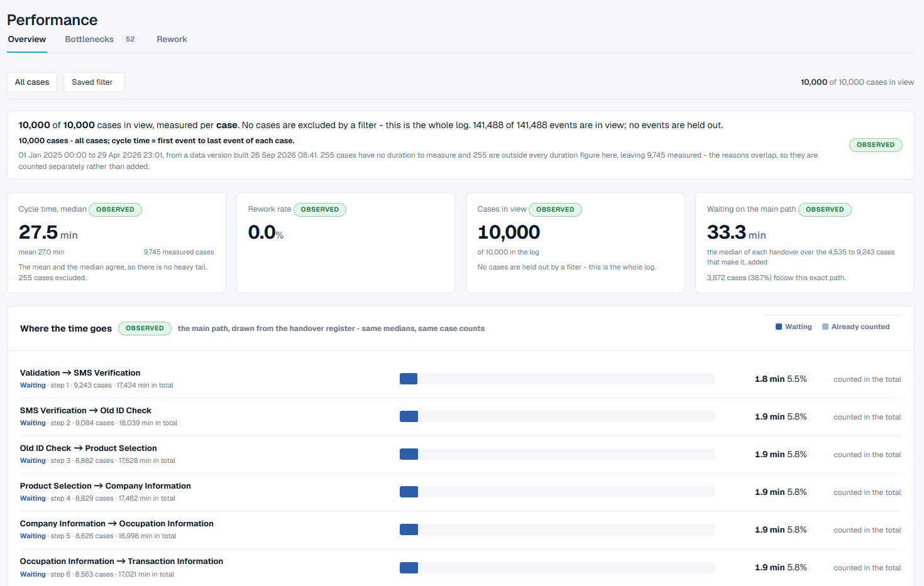Click the light-blue Already counted legend swatch
Screen dimensions: 924x586
click(825, 327)
